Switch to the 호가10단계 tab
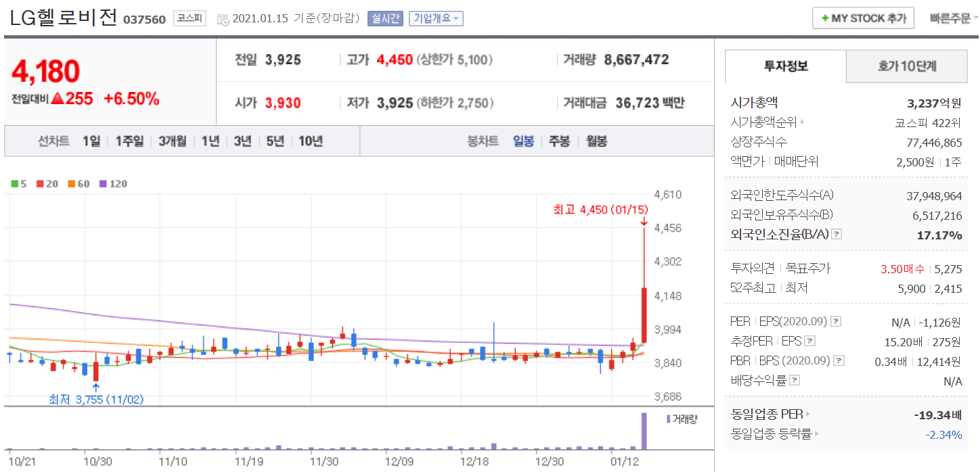Screen dimensions: 980x472 (907, 66)
